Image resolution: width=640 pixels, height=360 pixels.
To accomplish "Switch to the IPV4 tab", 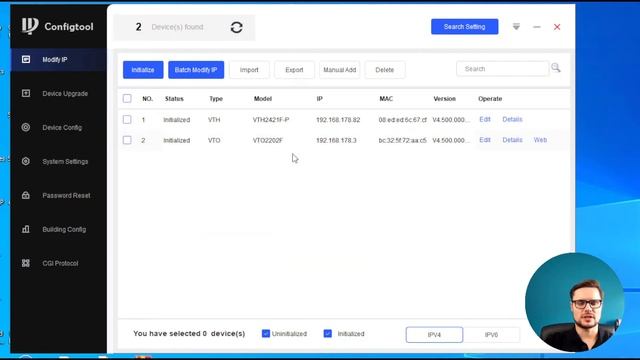I will [434, 335].
